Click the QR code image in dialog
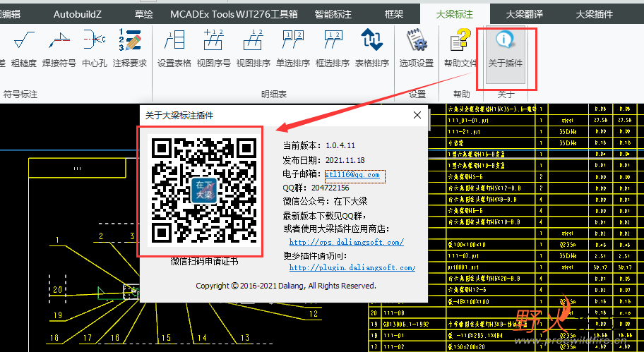Screen dimensions: 644x352 coord(204,190)
